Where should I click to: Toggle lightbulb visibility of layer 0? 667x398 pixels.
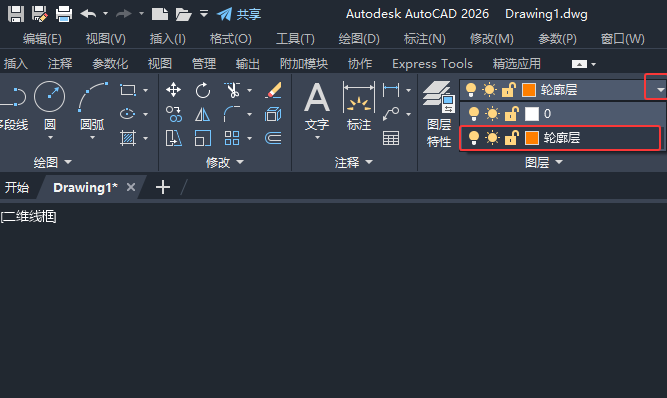[x=473, y=114]
